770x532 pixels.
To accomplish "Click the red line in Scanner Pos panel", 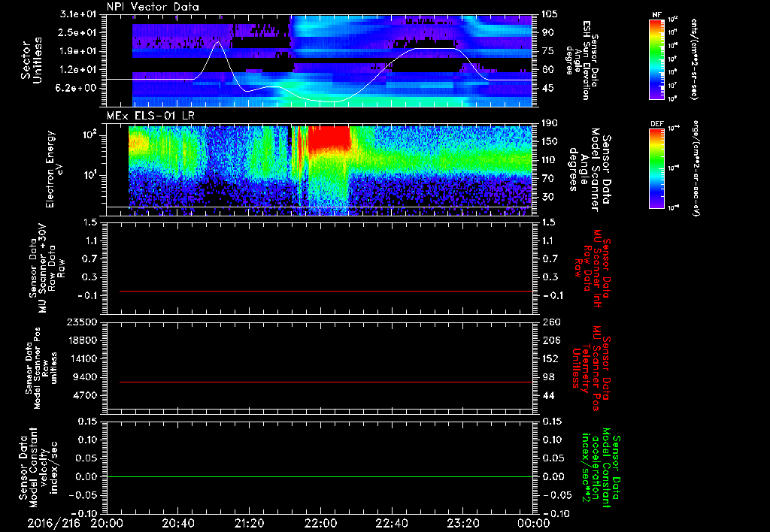I will point(326,382).
